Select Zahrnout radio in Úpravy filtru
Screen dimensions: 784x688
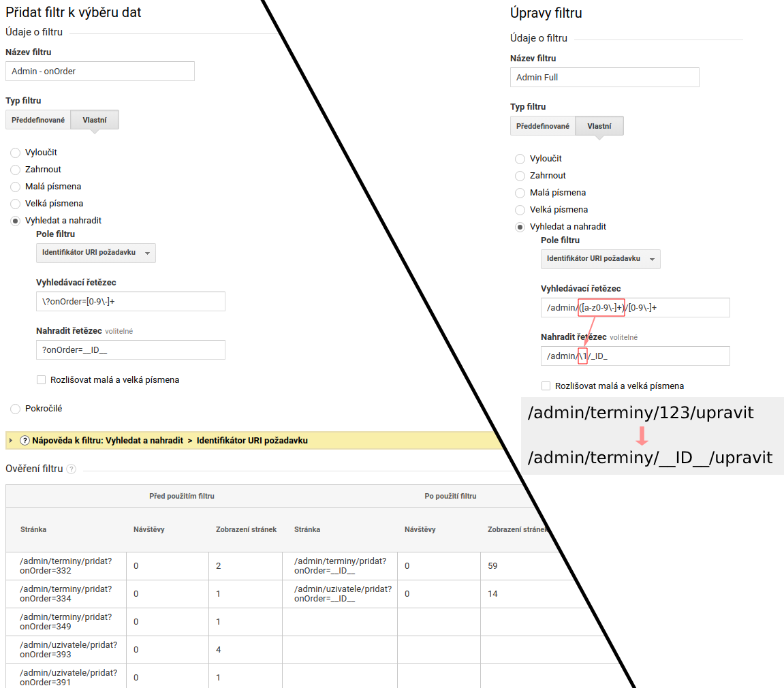tap(520, 176)
